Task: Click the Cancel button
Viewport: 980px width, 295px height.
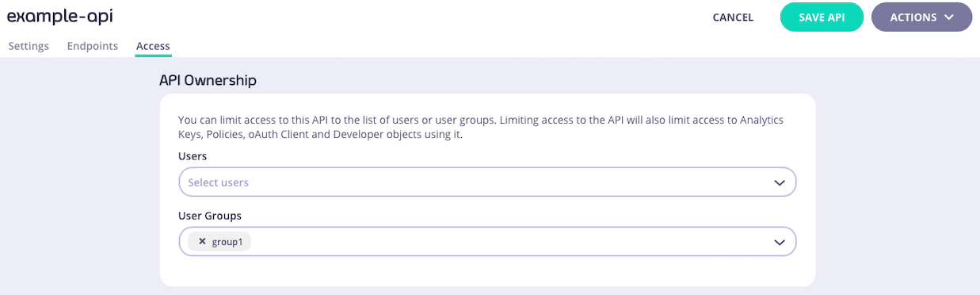Action: [x=733, y=17]
